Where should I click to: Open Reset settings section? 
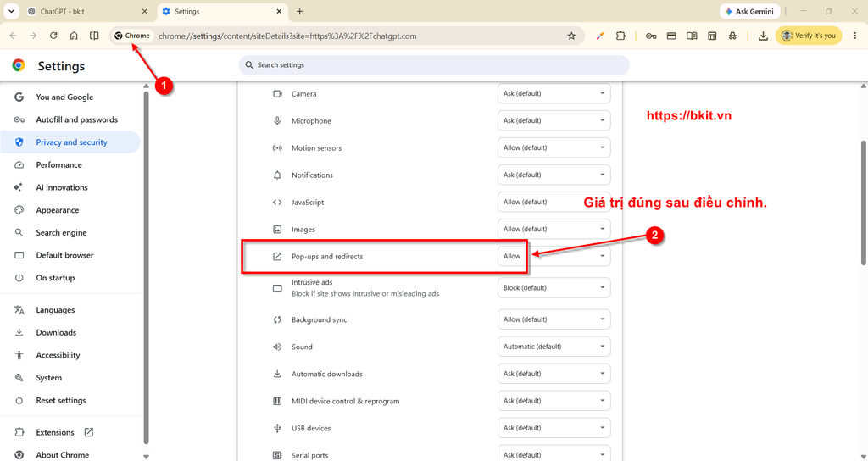click(x=70, y=401)
